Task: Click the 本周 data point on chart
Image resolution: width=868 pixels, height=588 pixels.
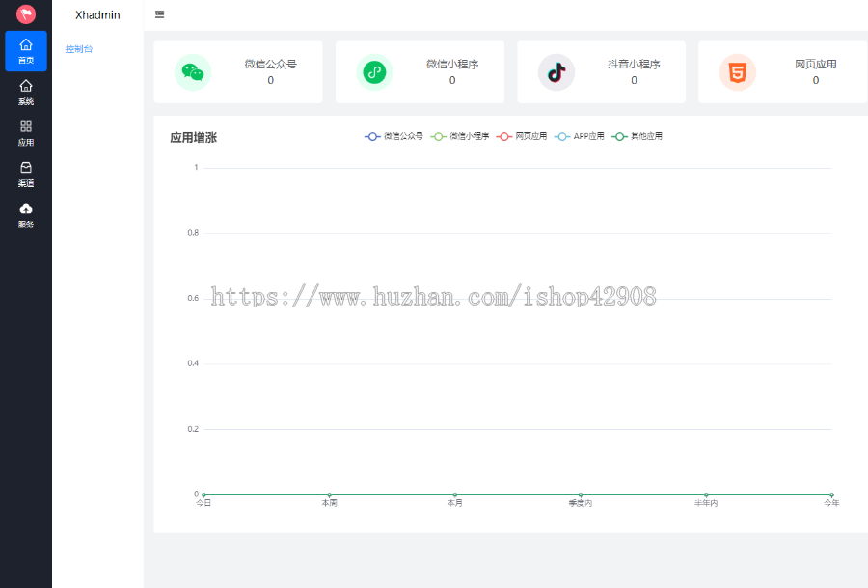Action: click(330, 494)
